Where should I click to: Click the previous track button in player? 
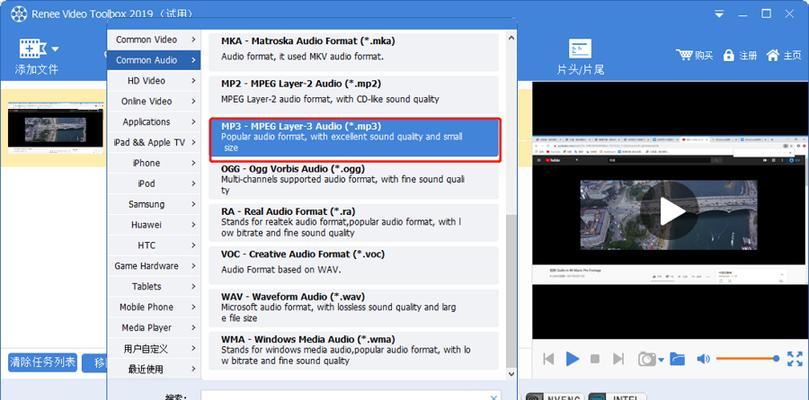point(549,359)
